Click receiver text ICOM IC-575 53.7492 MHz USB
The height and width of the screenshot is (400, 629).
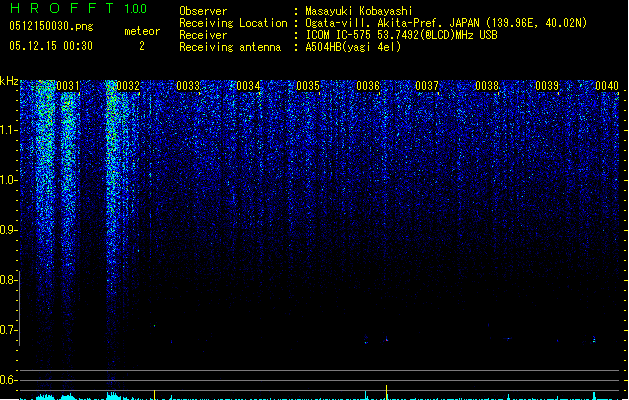[x=402, y=35]
